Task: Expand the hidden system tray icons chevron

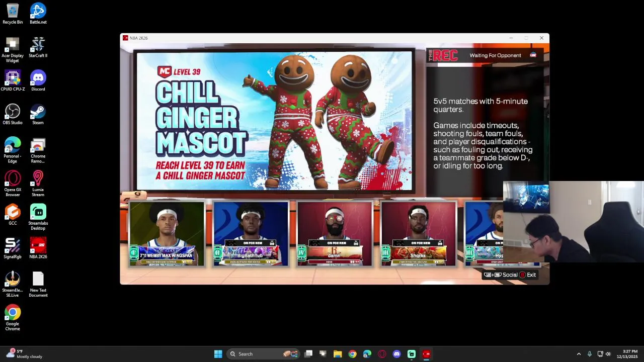Action: (579, 354)
